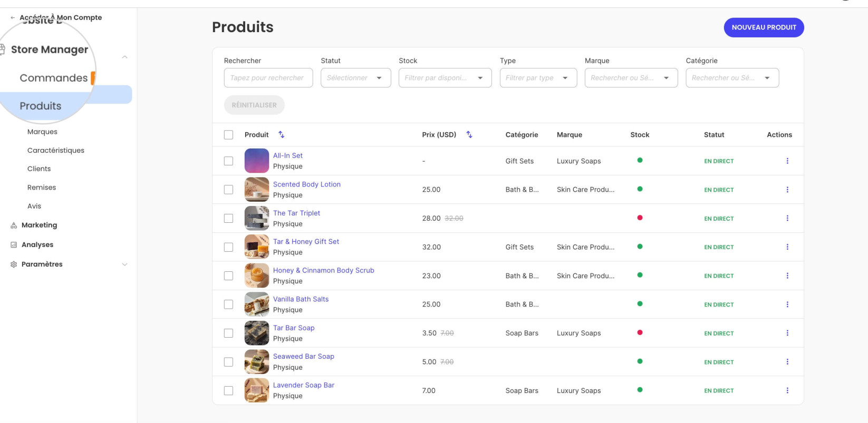The image size is (868, 423).
Task: Click the price 28.00 for The Tar Triplet
Action: [431, 218]
